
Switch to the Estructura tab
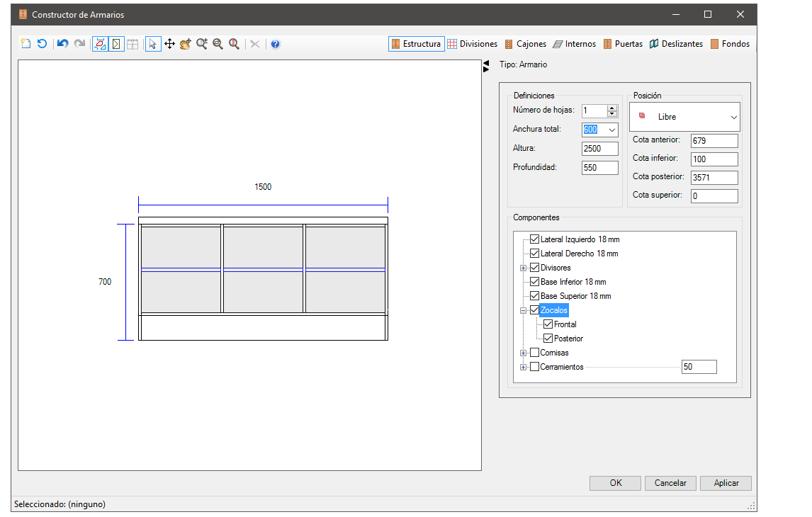(x=417, y=44)
